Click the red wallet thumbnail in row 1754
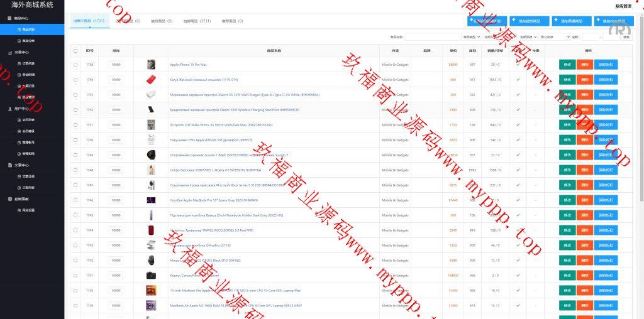This screenshot has width=644, height=319. click(151, 80)
